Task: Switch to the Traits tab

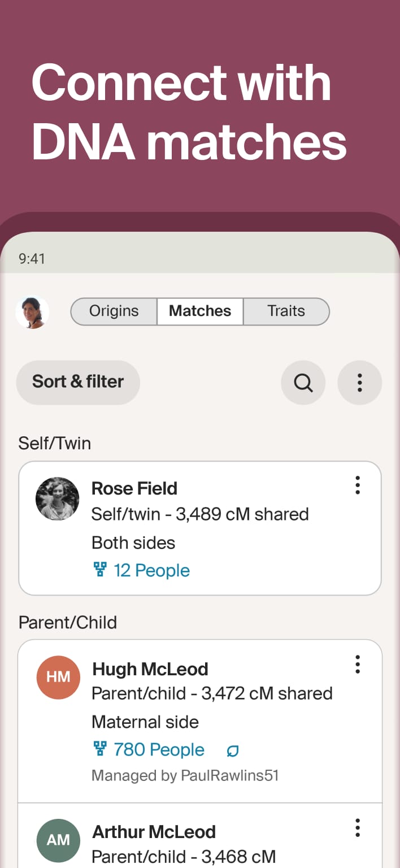Action: 286,311
